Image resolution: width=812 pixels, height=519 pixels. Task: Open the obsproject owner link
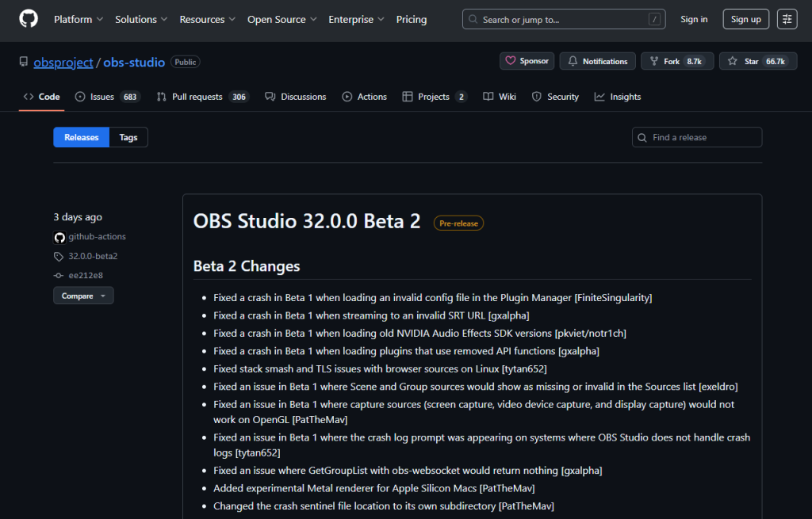click(x=63, y=62)
